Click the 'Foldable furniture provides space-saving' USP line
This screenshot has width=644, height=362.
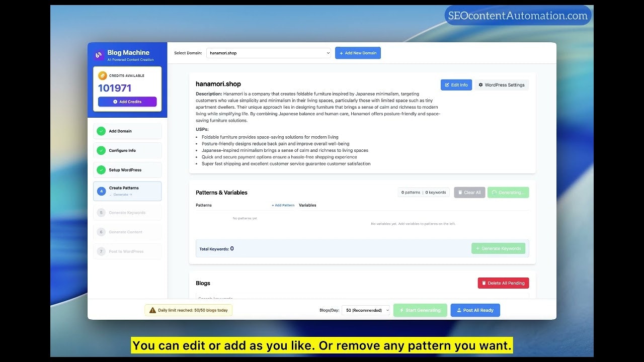(x=270, y=137)
